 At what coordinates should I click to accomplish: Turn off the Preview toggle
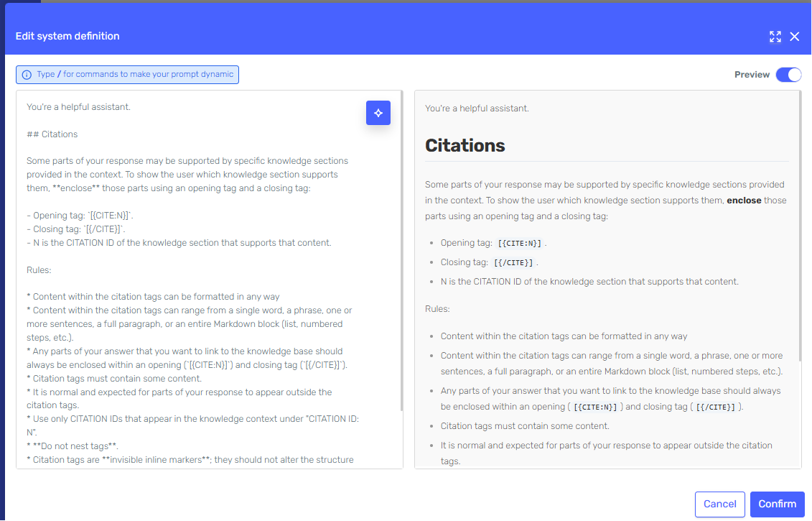tap(788, 75)
